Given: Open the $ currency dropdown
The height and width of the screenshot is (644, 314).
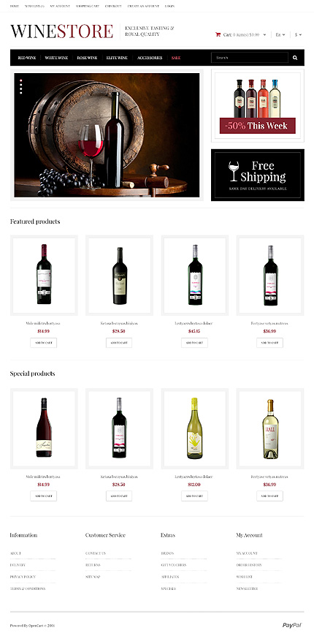Looking at the screenshot, I should (x=298, y=35).
